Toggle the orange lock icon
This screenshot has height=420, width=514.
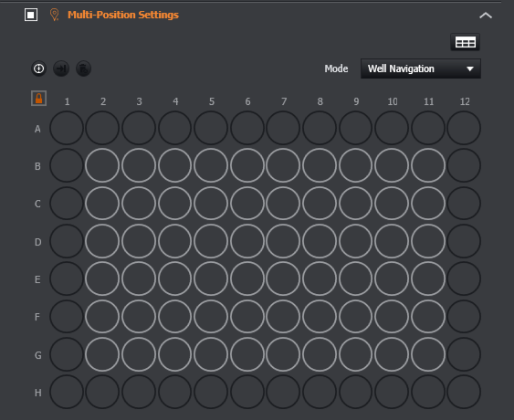tap(38, 99)
